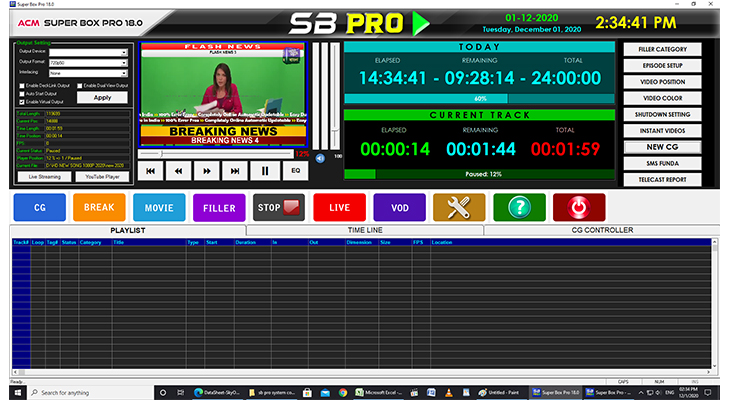The height and width of the screenshot is (400, 730).
Task: Click the rewind button
Action: (179, 171)
